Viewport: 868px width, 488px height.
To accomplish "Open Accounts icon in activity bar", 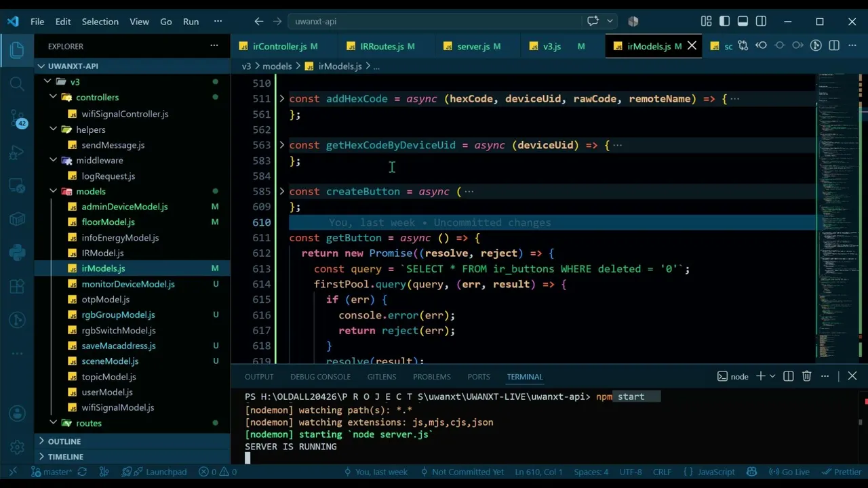I will tap(17, 413).
